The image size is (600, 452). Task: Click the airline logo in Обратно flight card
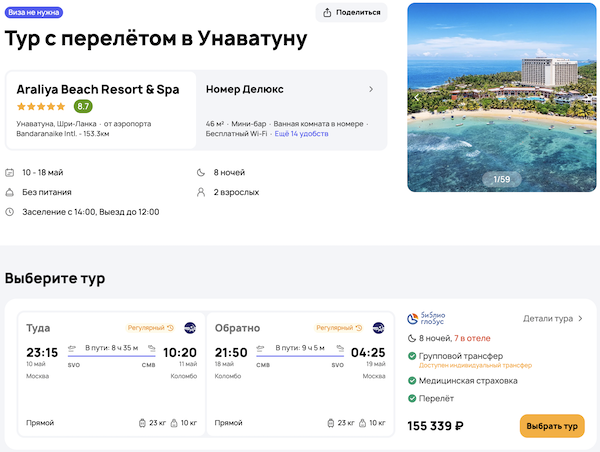point(379,327)
